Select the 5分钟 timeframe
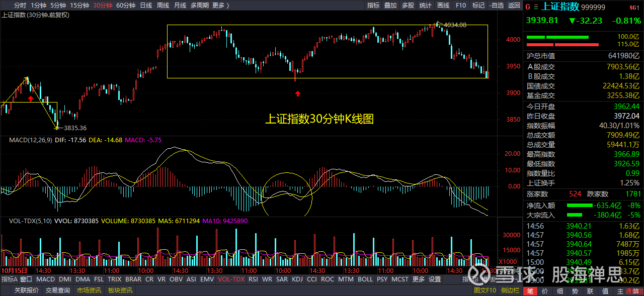 58,6
